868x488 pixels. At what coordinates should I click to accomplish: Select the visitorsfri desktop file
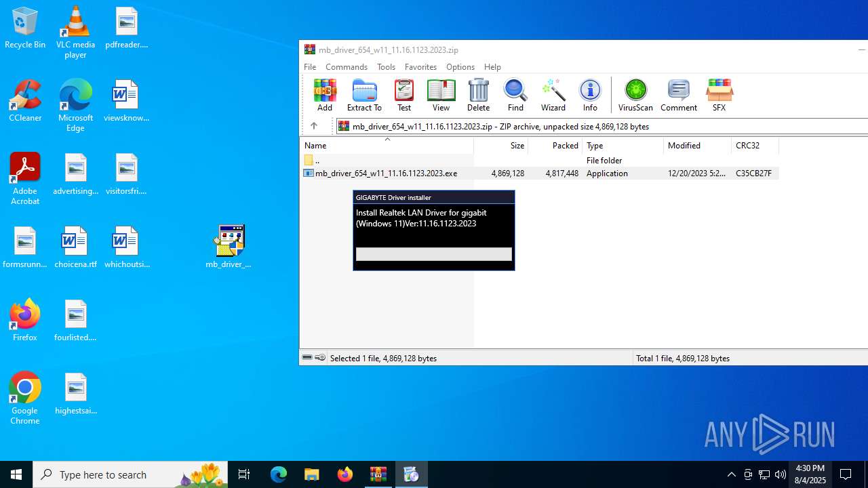click(126, 175)
